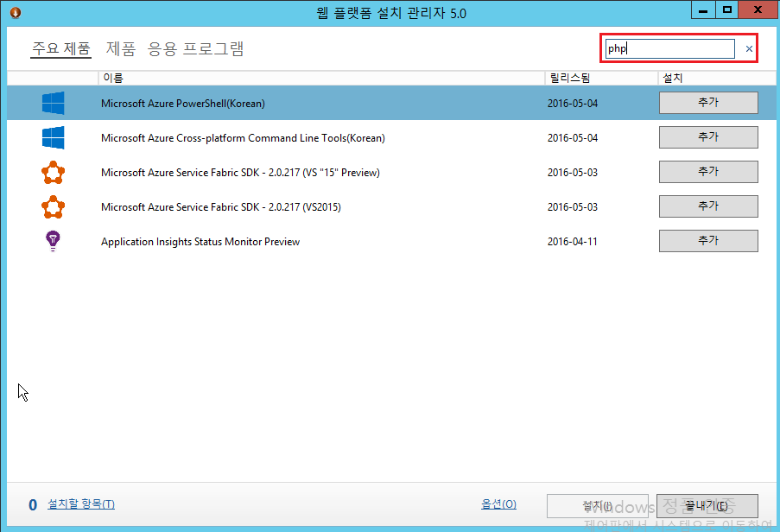Click 추가 for Microsoft Azure PowerShell(Korean)
The height and width of the screenshot is (532, 780).
(708, 103)
